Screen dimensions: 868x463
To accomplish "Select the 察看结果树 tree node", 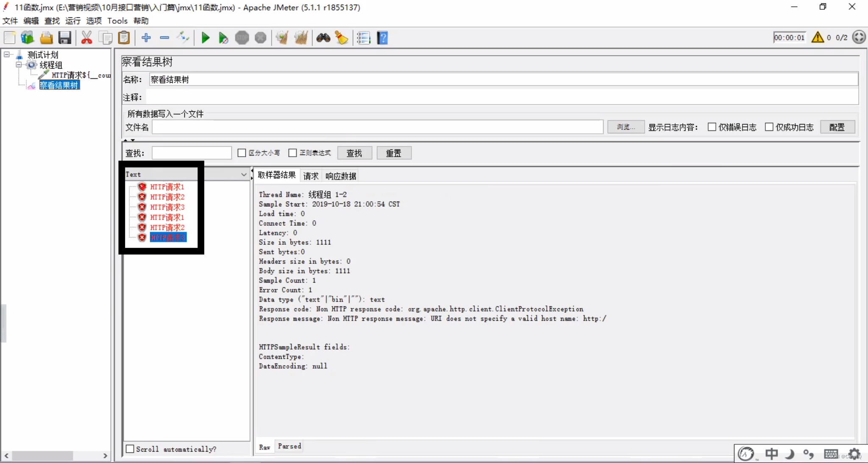I will tap(59, 85).
